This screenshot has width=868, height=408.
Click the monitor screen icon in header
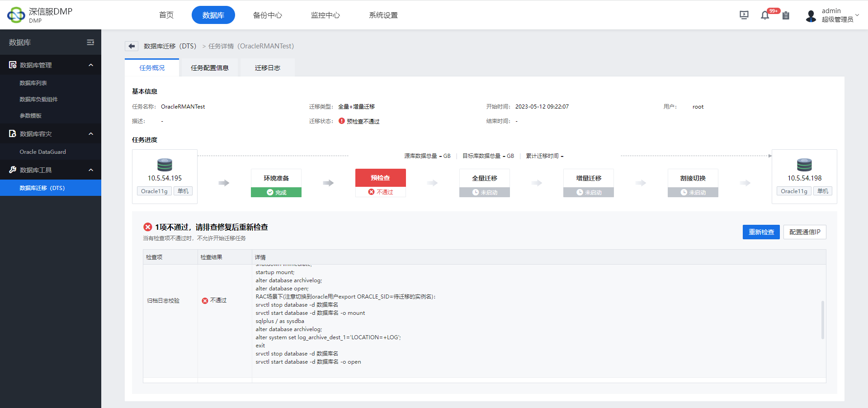point(744,15)
